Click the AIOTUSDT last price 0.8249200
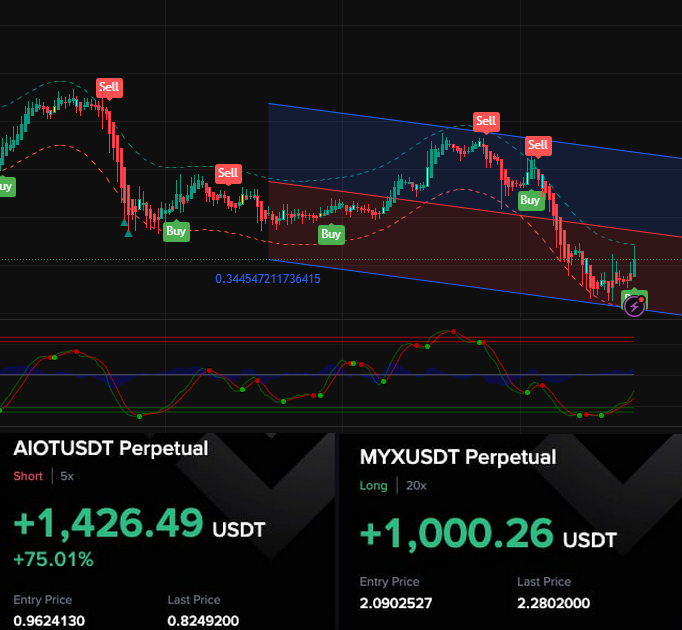This screenshot has height=630, width=682. 203,620
